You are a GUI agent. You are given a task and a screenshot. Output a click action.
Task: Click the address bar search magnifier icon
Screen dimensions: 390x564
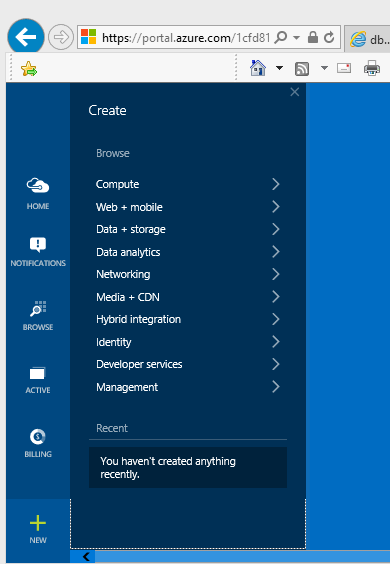point(281,37)
